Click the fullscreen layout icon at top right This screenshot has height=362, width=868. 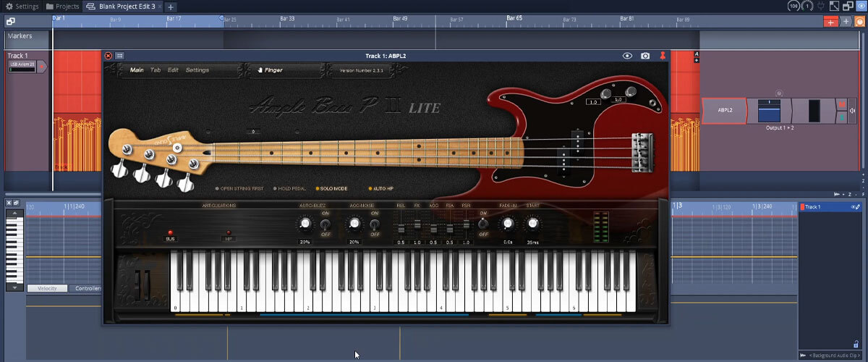(834, 6)
